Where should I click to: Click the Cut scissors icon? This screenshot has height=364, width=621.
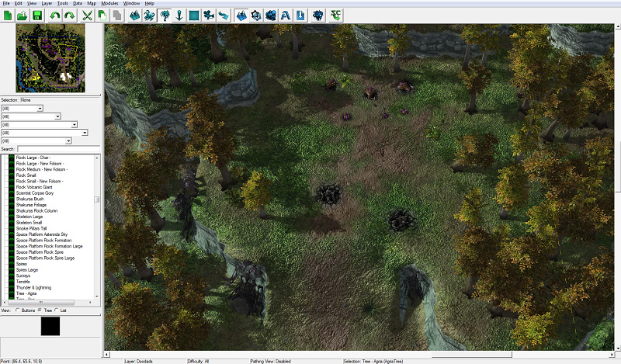87,16
